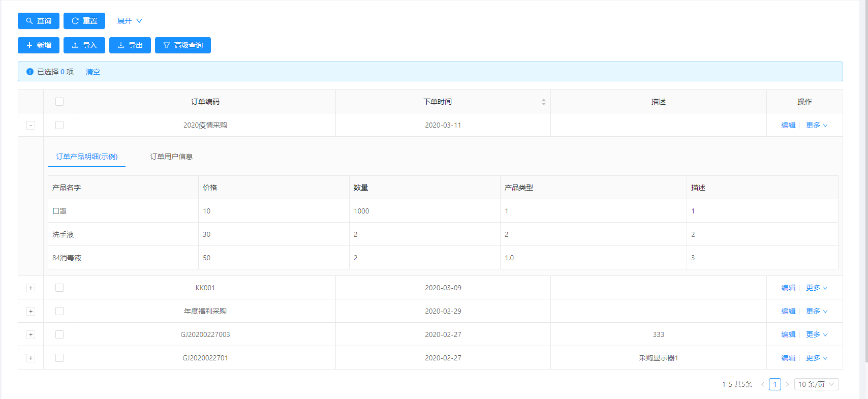Click the 导入 import button

84,45
